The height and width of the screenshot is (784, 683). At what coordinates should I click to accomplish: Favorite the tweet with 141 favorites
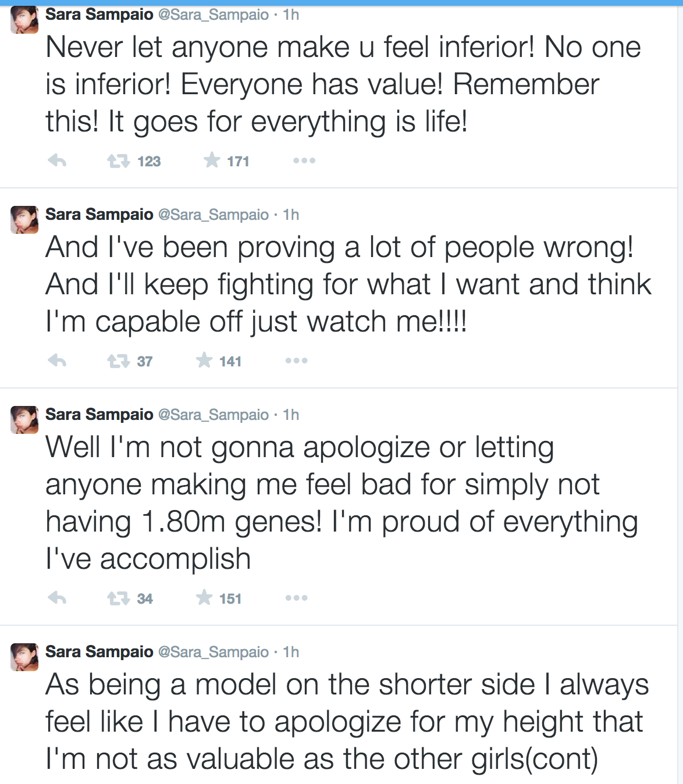point(204,361)
